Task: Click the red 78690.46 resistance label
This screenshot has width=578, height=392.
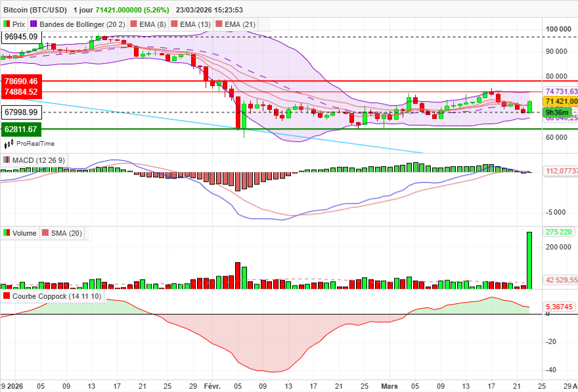Action: click(x=22, y=81)
